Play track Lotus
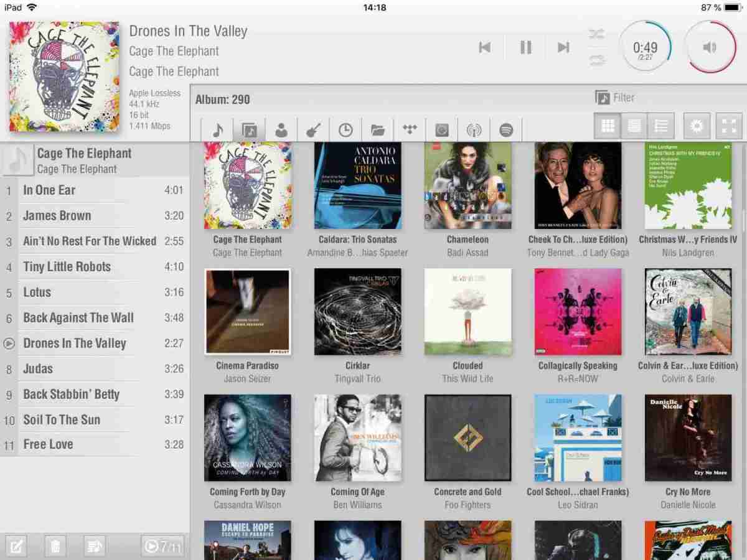747x560 pixels. click(95, 292)
